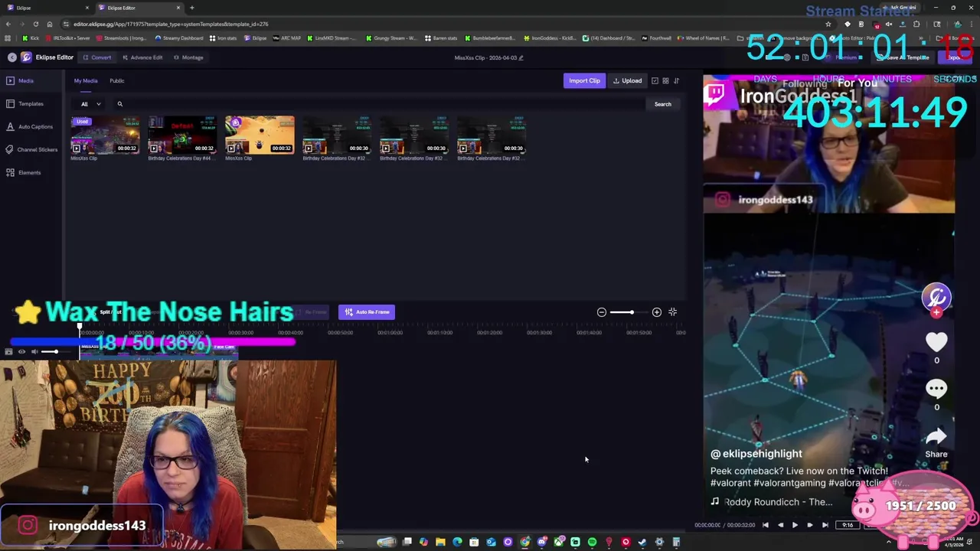Click the Share arrow in preview
Viewport: 980px width, 551px height.
pos(936,436)
